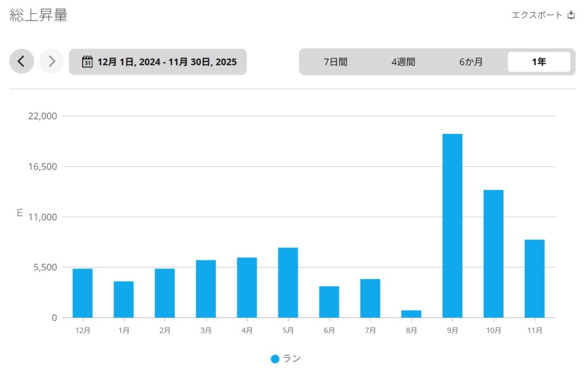The width and height of the screenshot is (588, 368).
Task: Select the 4週間 time range
Action: point(403,62)
